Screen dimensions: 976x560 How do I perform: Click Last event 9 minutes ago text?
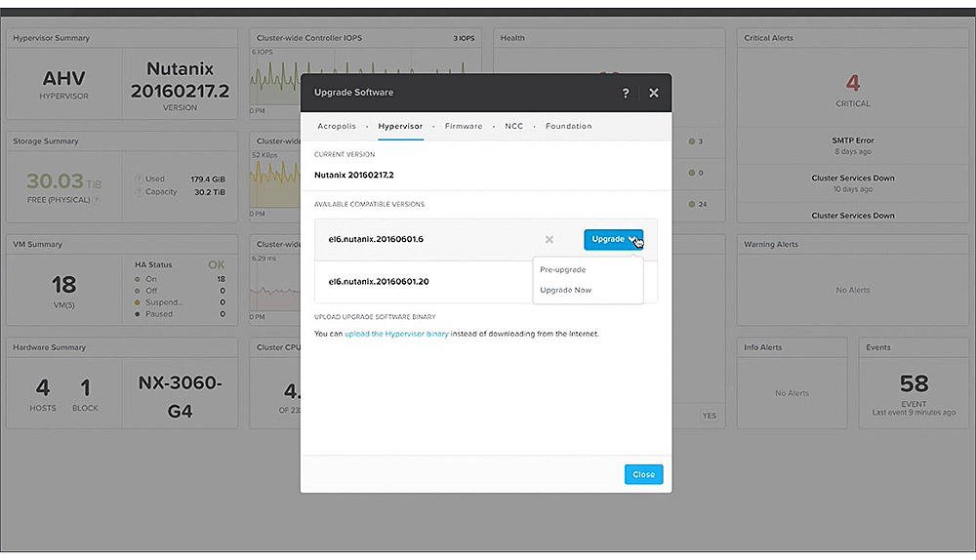[x=914, y=413]
